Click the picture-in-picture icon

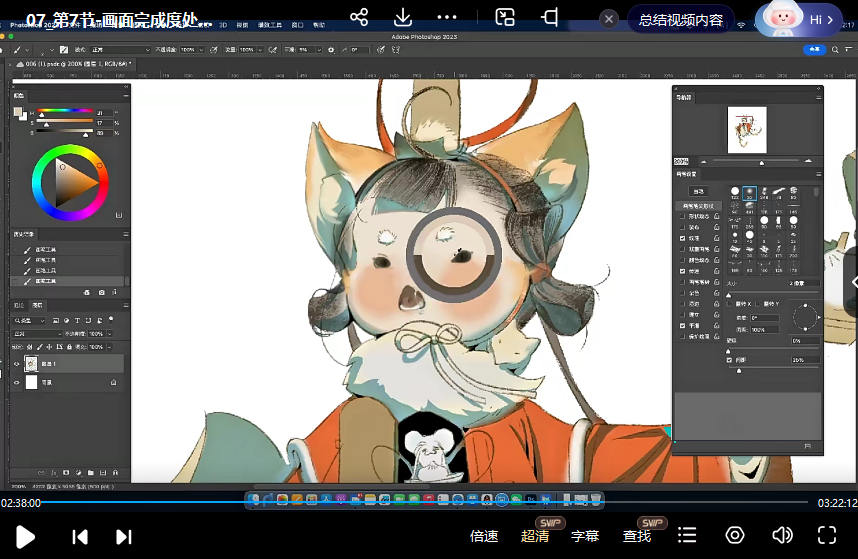(x=505, y=18)
